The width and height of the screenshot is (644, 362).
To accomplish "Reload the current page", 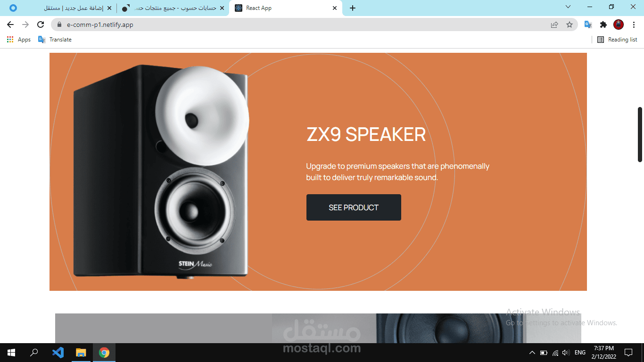I will point(41,25).
